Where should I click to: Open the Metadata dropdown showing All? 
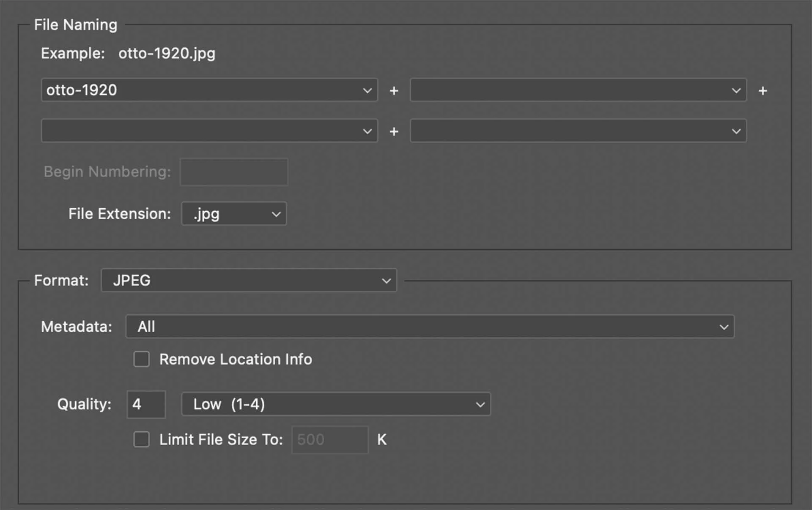[x=429, y=326]
